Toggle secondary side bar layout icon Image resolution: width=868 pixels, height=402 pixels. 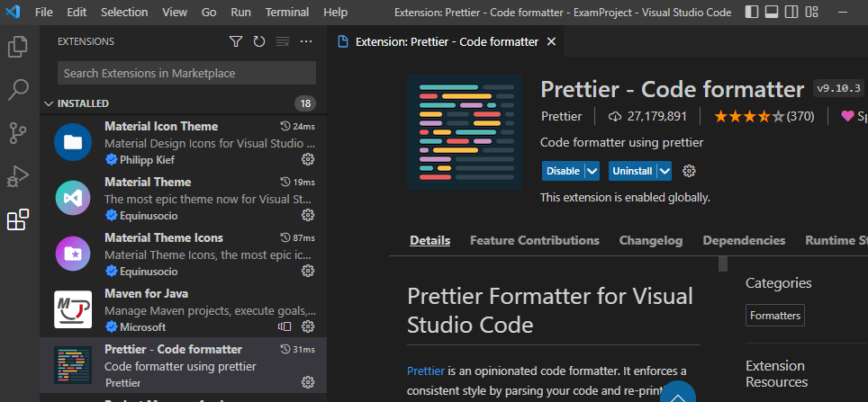point(791,12)
